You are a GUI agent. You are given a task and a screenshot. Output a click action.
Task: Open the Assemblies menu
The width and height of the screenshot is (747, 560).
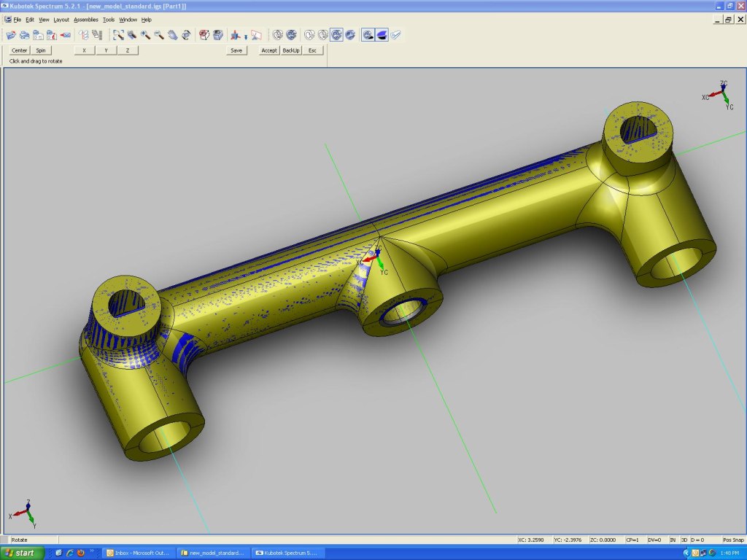click(85, 20)
